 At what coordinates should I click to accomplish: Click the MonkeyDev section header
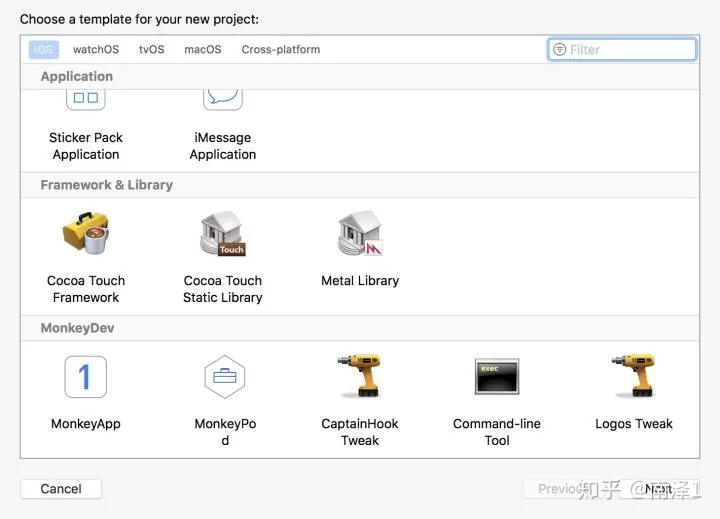pyautogui.click(x=360, y=328)
